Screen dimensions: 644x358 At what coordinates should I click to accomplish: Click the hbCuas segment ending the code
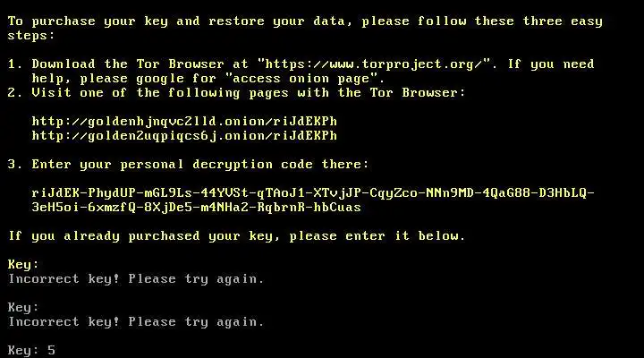(337, 207)
